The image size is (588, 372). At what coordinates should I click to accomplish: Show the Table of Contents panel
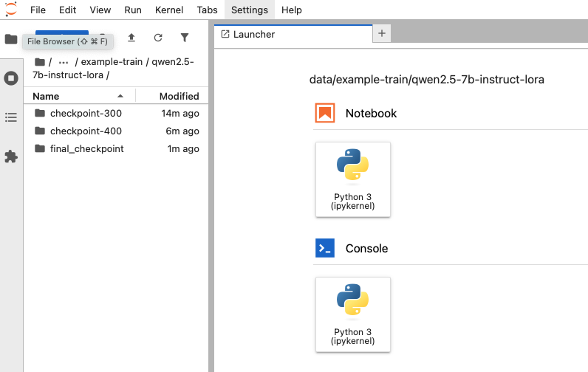point(11,117)
